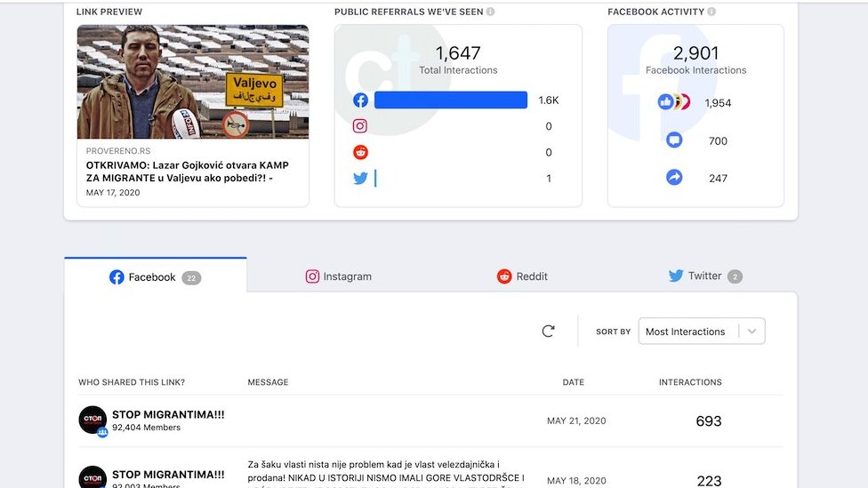Open the Most Interactions sort dropdown
Screen dimensions: 868x488
click(x=686, y=332)
